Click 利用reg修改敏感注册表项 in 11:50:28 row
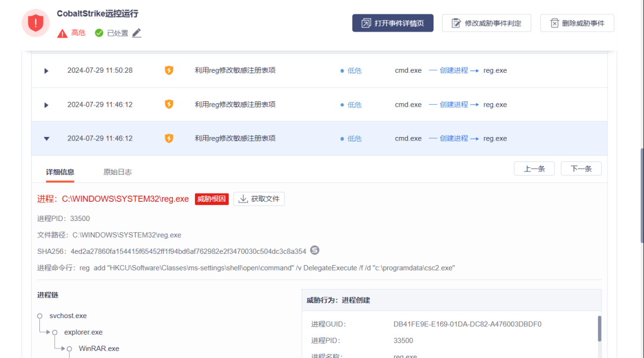The width and height of the screenshot is (644, 358). point(235,70)
